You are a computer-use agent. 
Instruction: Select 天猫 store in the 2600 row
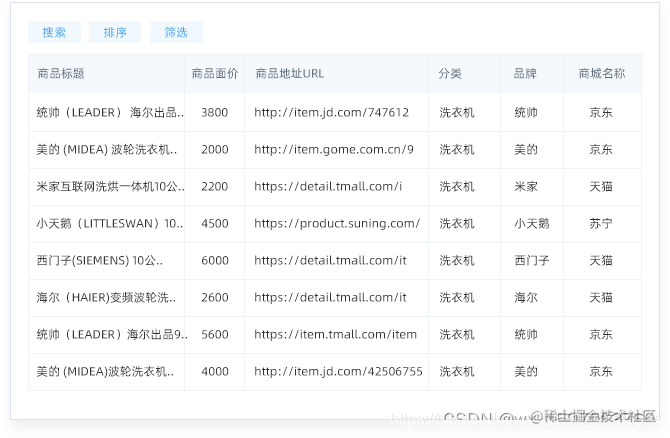pos(601,297)
